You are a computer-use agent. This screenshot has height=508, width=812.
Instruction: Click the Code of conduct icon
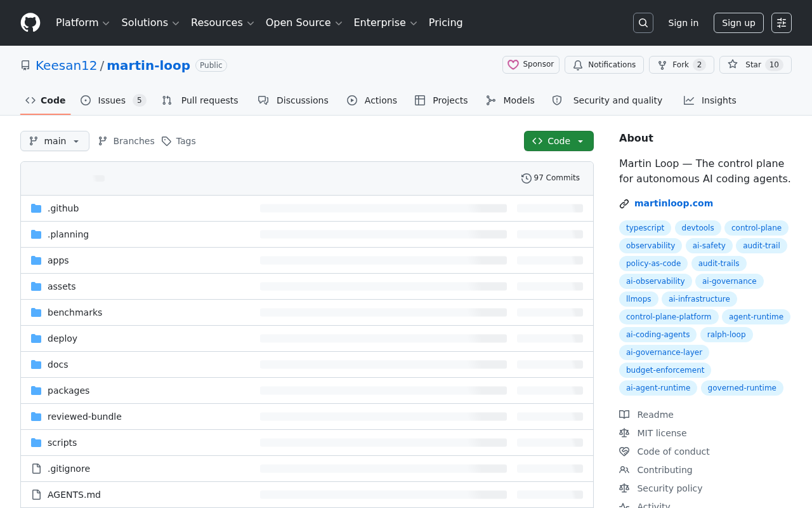(x=624, y=451)
